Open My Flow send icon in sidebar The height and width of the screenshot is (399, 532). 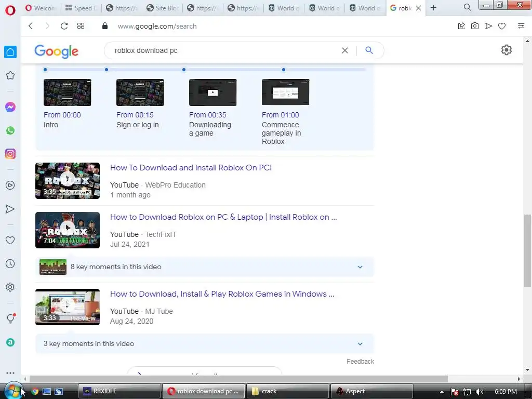click(10, 209)
